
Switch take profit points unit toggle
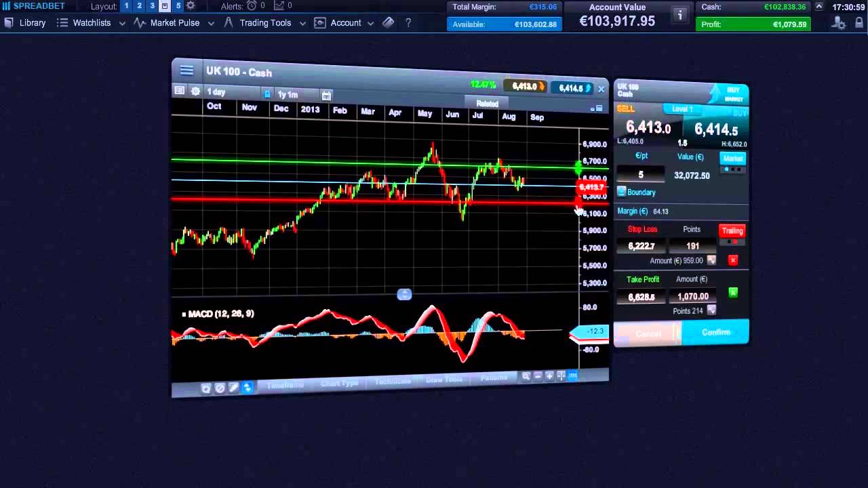711,310
